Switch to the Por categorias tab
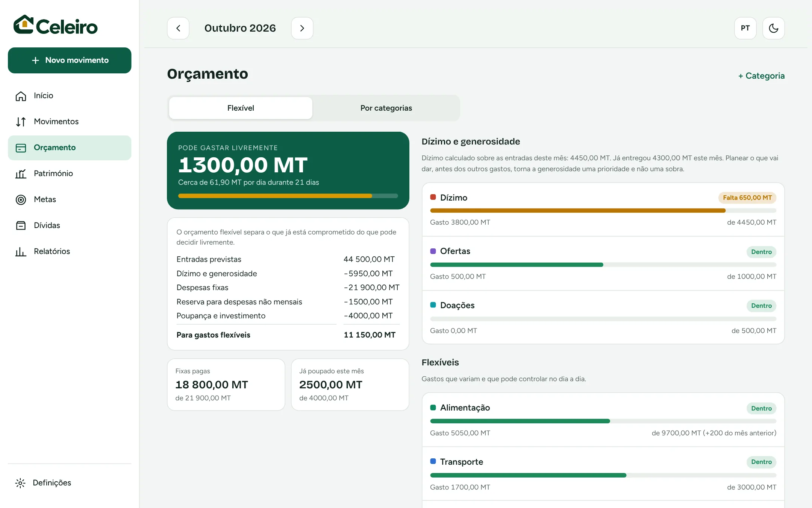 coord(386,108)
